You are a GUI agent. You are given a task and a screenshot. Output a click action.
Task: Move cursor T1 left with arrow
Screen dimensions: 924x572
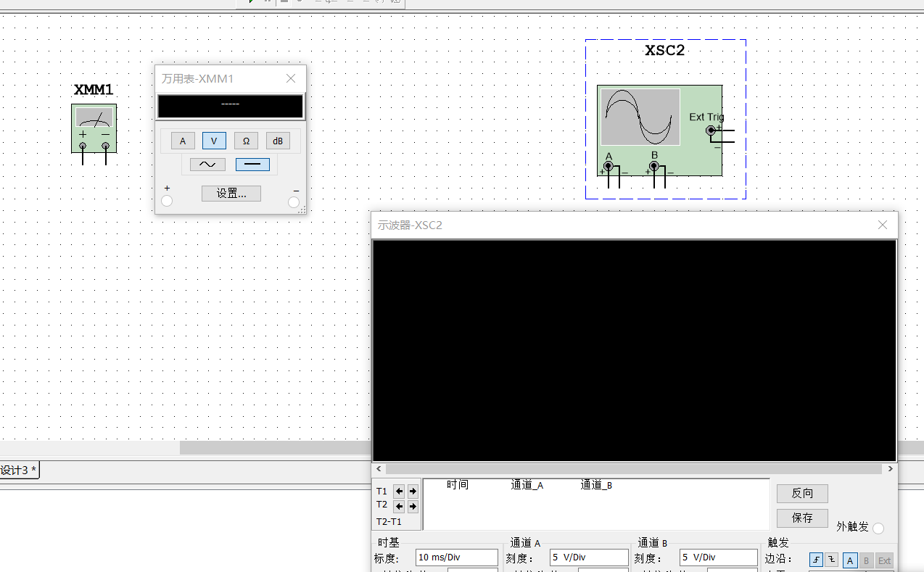(x=399, y=492)
